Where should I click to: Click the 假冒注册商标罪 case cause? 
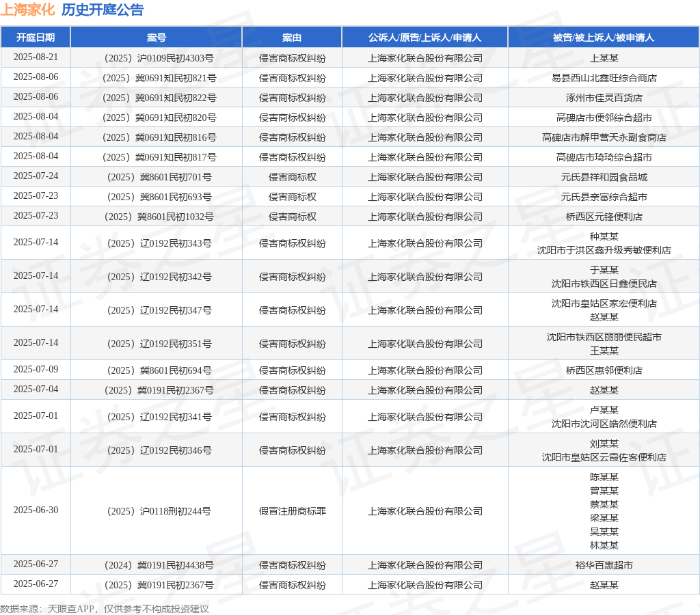tap(293, 511)
